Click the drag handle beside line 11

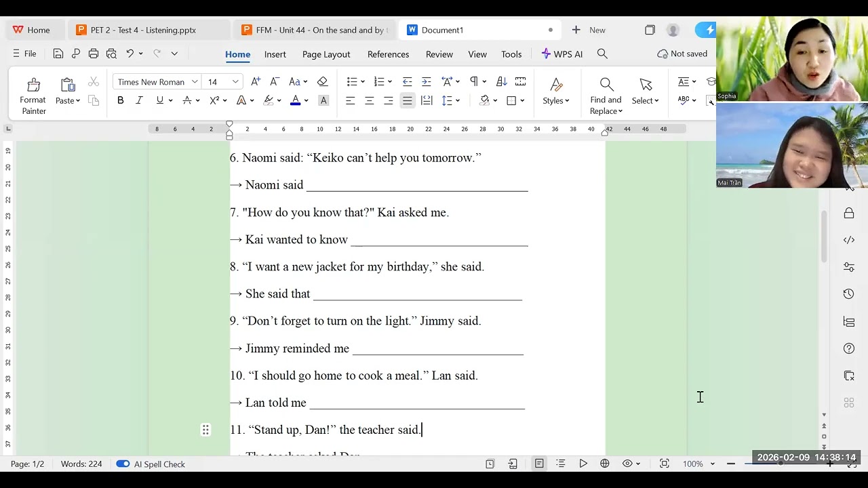pyautogui.click(x=205, y=430)
